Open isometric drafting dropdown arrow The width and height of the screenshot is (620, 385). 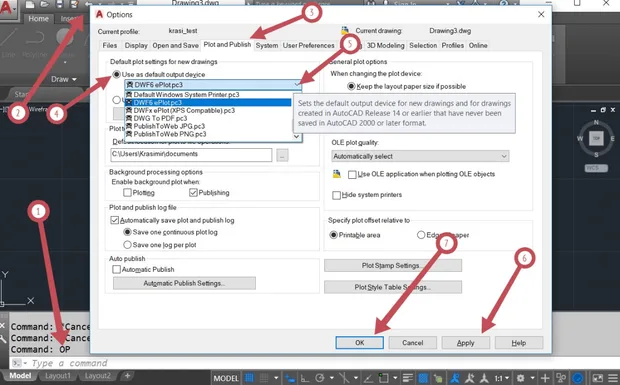(x=355, y=378)
